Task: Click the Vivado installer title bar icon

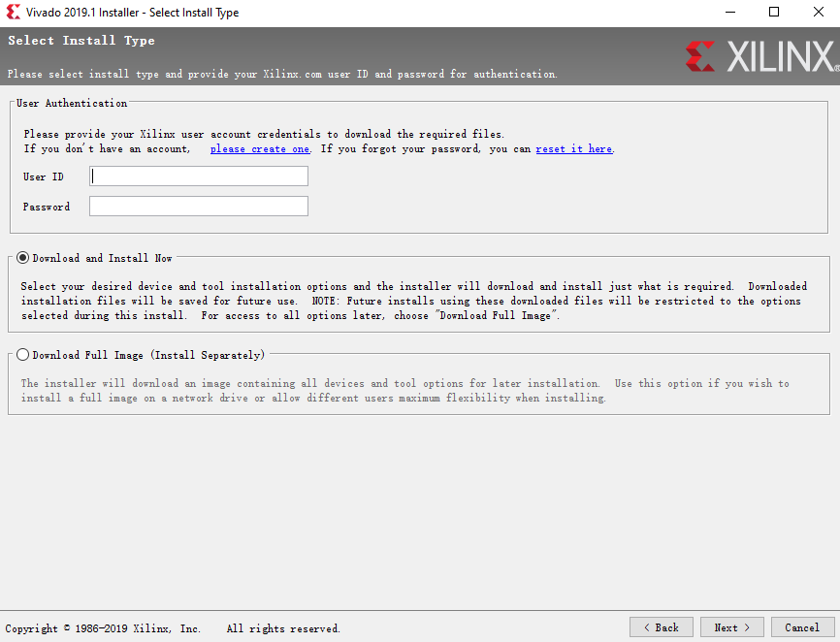Action: pos(13,12)
